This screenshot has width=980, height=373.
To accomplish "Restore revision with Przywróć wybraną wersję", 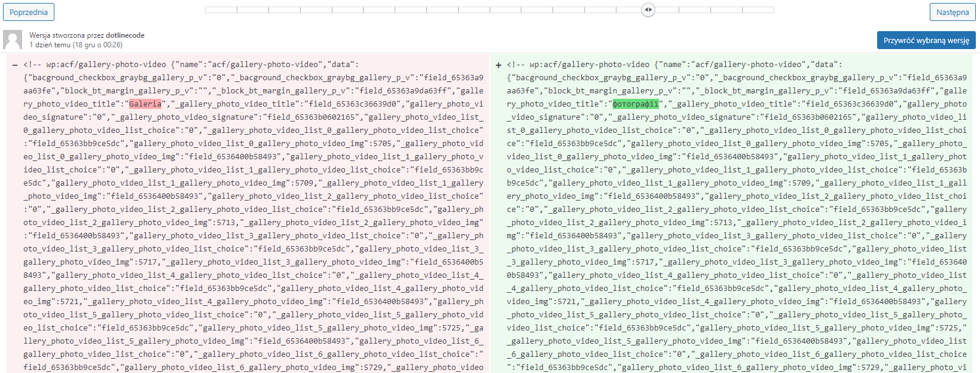I will (x=926, y=40).
